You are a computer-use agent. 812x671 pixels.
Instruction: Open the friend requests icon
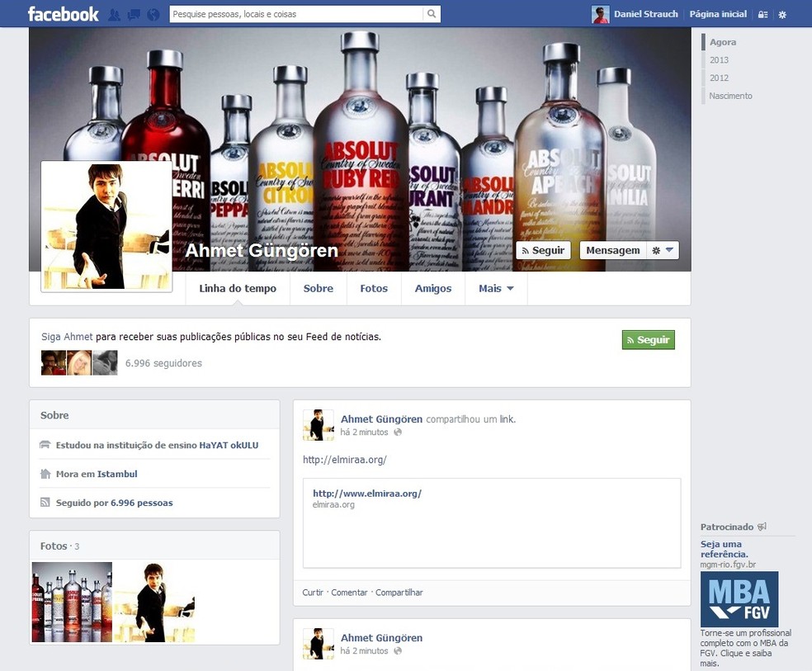pos(114,15)
